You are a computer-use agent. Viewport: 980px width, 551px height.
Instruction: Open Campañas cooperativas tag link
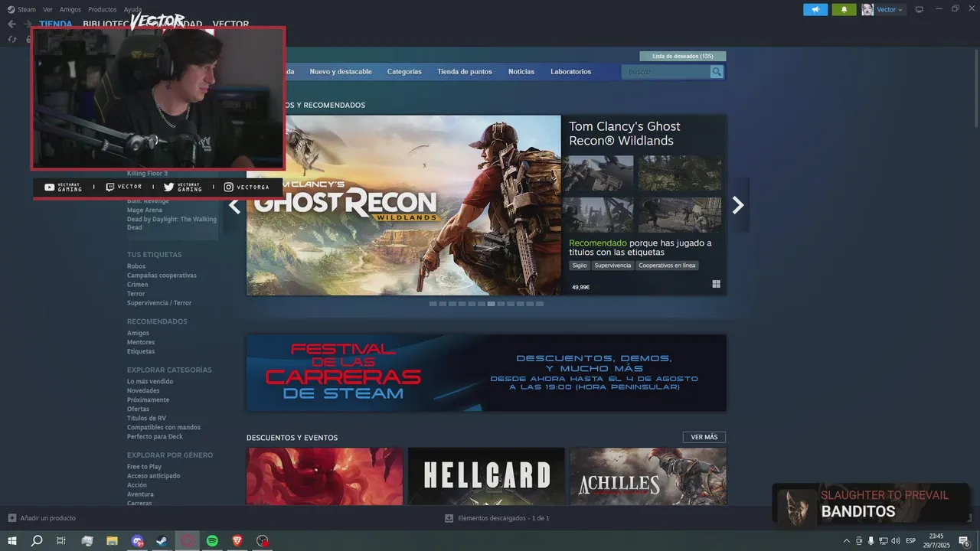162,275
